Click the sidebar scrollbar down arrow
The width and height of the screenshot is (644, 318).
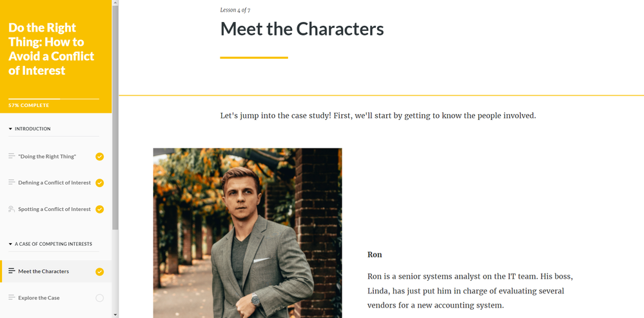click(115, 315)
